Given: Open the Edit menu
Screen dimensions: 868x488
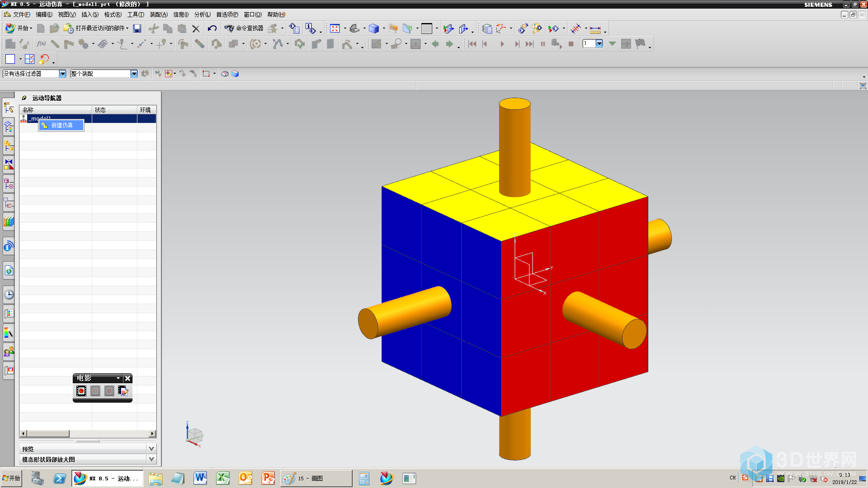Looking at the screenshot, I should pyautogui.click(x=44, y=14).
